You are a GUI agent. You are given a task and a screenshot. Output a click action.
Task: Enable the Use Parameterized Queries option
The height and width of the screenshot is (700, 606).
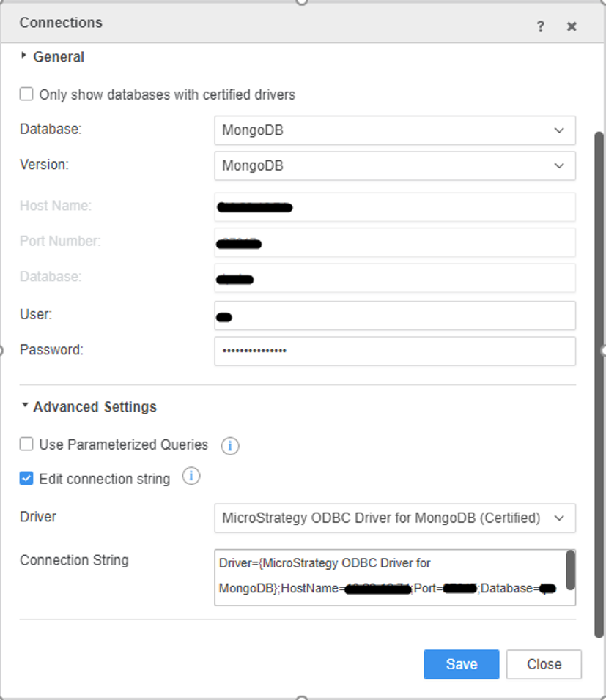26,444
